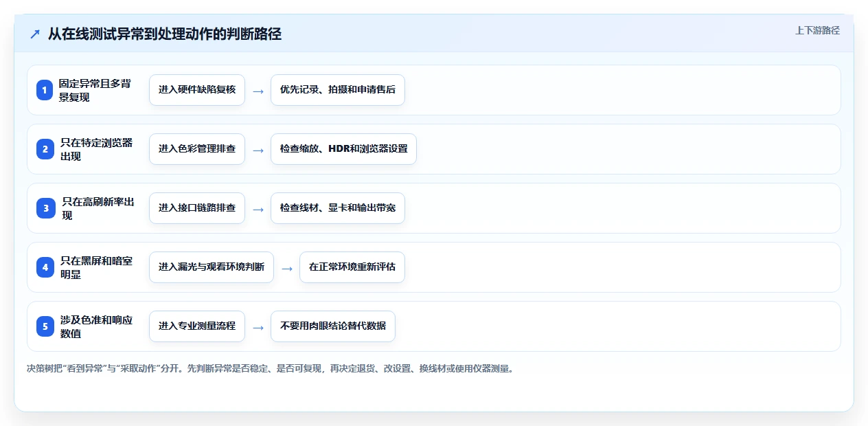Open the 进入专业测量流程 box
The image size is (868, 426).
[197, 326]
